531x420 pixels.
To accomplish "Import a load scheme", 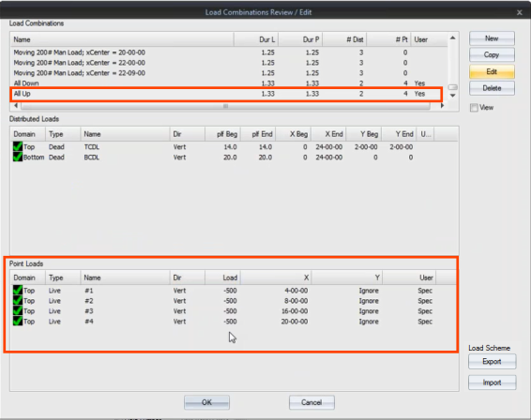I will tap(492, 382).
